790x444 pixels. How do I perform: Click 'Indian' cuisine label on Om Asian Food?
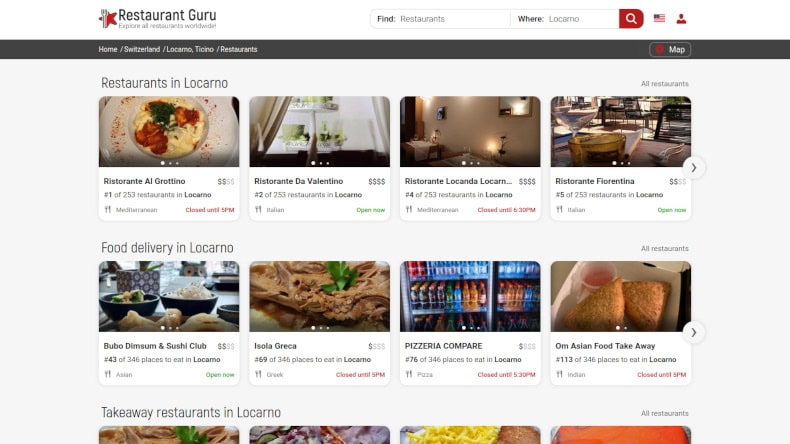pos(576,374)
